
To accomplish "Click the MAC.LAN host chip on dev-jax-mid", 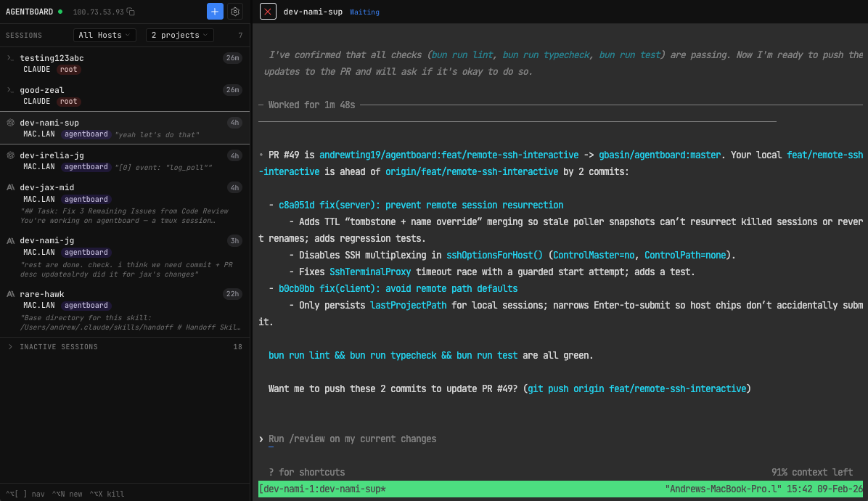I will click(39, 199).
